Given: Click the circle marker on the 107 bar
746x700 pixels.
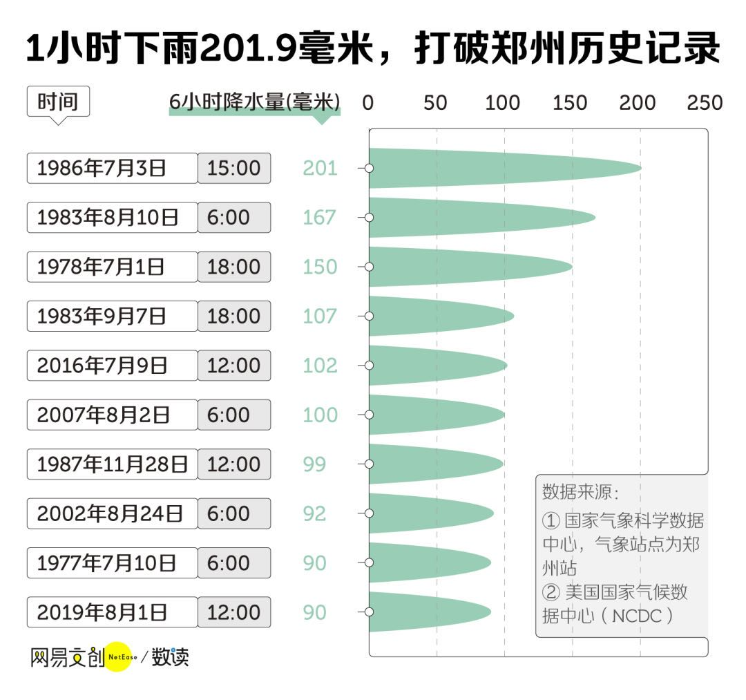Looking at the screenshot, I should coord(369,316).
